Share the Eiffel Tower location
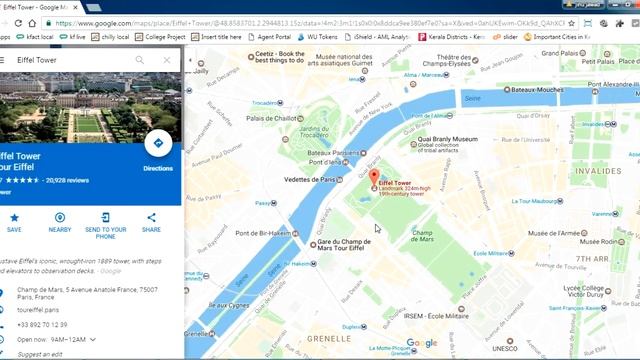The image size is (640, 360). (x=151, y=222)
